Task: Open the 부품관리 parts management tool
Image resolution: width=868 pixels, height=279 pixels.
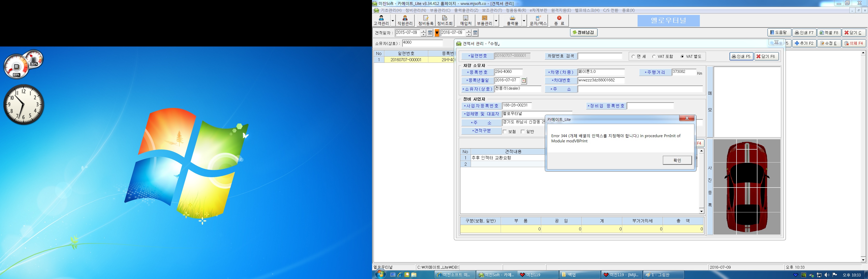Action: 485,21
